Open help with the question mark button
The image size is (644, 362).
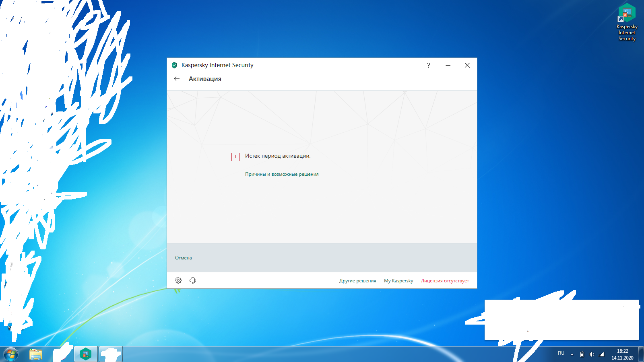tap(428, 65)
